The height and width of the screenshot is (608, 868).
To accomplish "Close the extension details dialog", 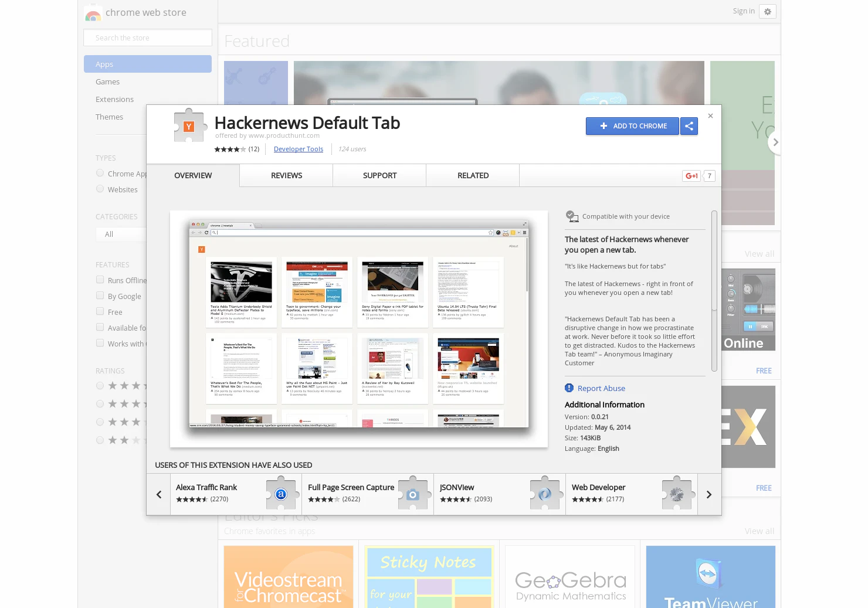I will click(x=710, y=116).
